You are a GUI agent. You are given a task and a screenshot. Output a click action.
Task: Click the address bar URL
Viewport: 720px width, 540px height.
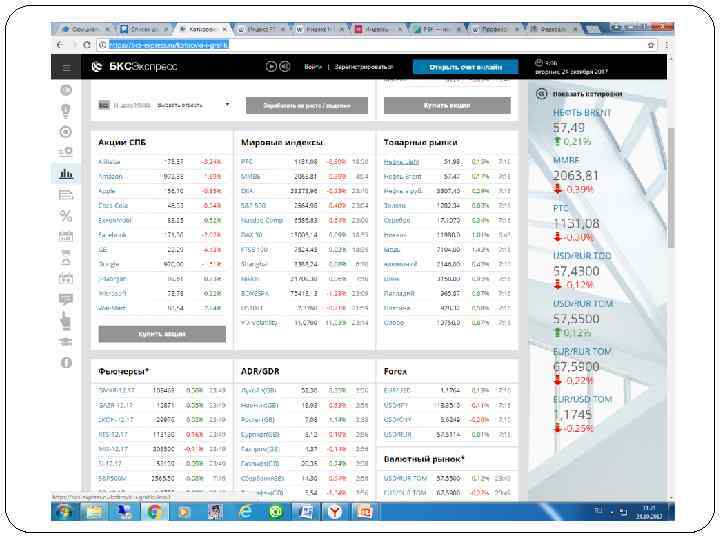(x=169, y=45)
